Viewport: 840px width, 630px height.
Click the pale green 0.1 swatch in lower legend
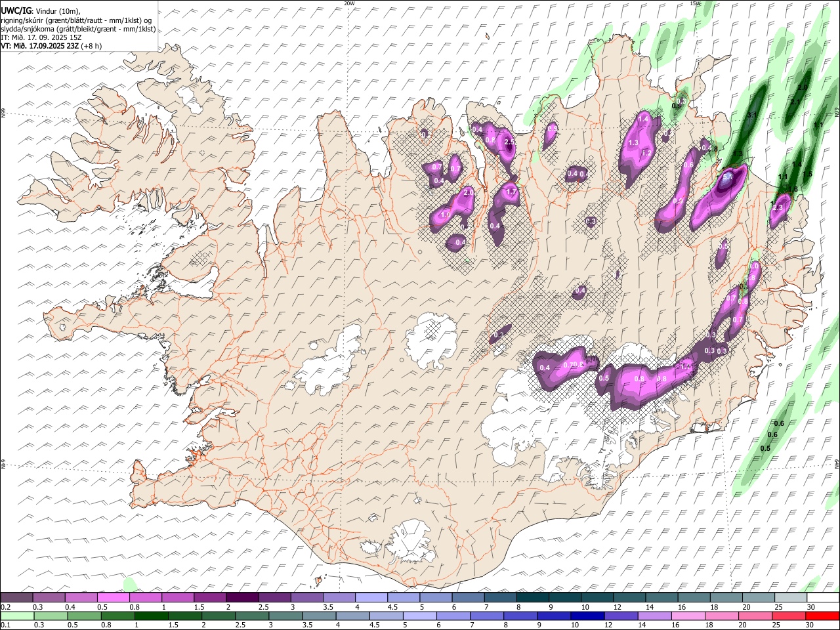pyautogui.click(x=17, y=616)
